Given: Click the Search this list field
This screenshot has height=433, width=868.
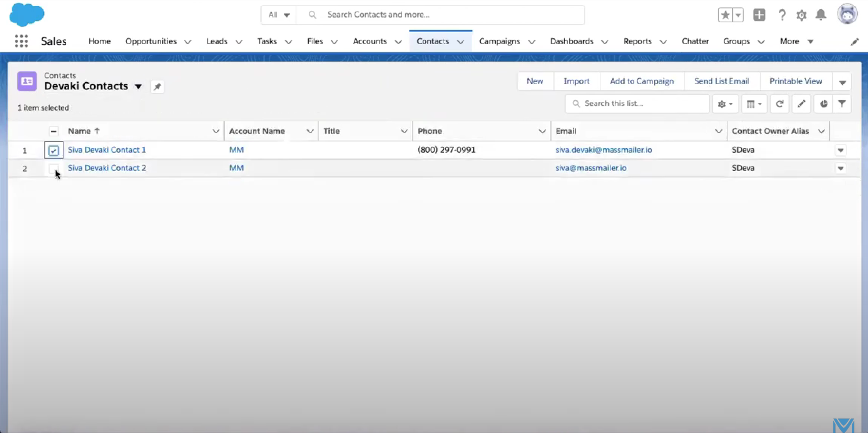Looking at the screenshot, I should (637, 104).
